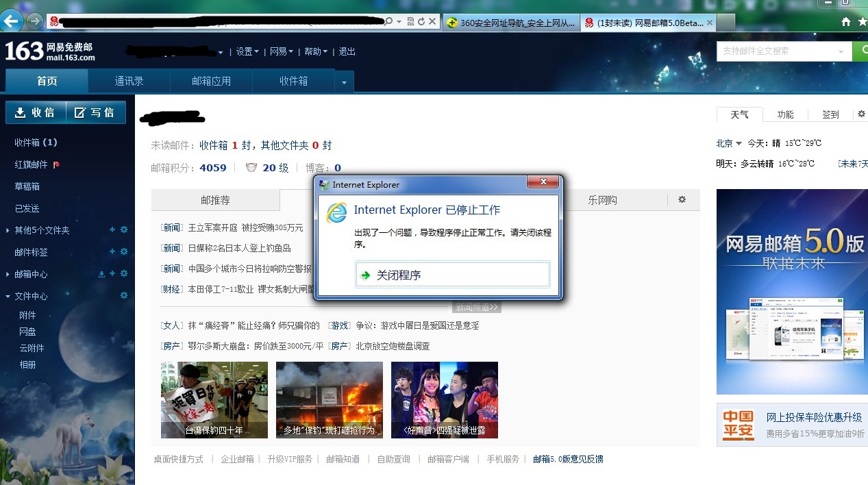
Task: Click the compatibility view icon in address bar
Action: point(410,22)
